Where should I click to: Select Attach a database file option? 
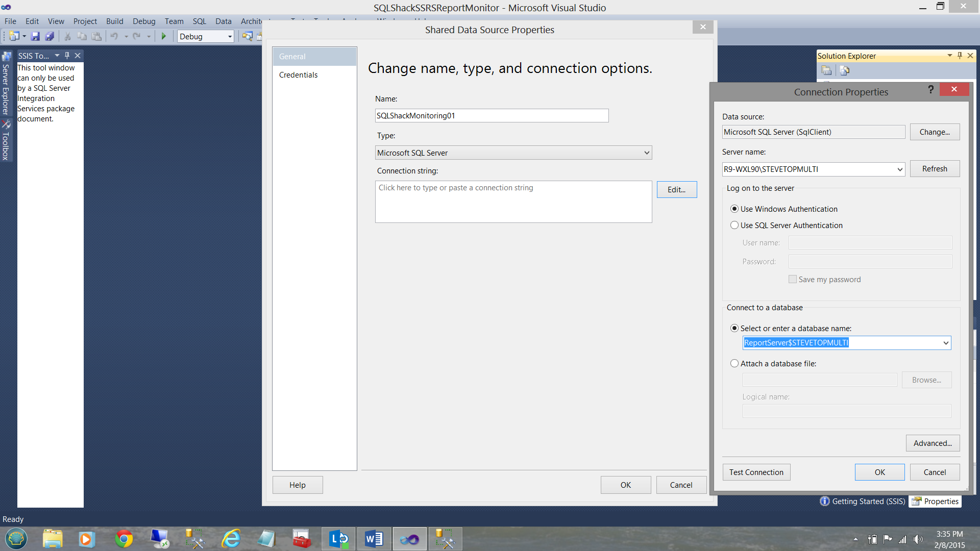pos(734,364)
